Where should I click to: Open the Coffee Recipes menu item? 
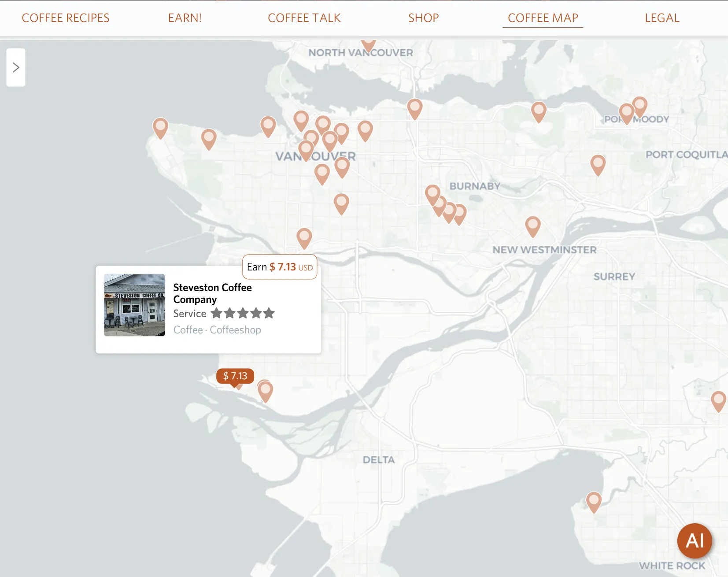tap(66, 18)
